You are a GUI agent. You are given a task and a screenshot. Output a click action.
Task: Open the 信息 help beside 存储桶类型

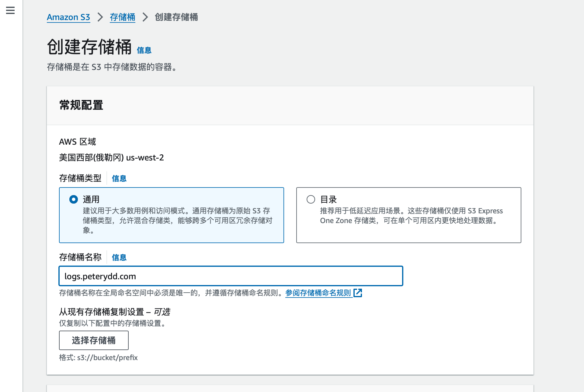pyautogui.click(x=119, y=178)
